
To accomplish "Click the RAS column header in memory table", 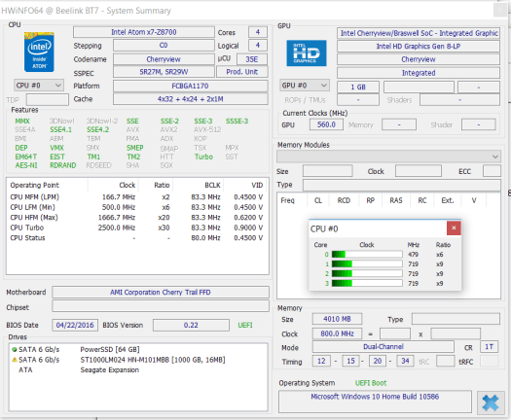I will pyautogui.click(x=396, y=200).
